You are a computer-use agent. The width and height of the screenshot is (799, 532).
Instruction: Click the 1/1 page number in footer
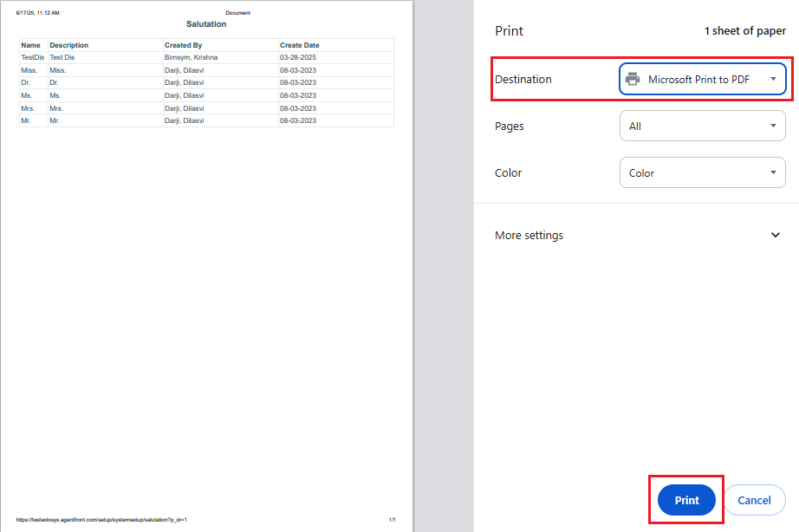(393, 520)
